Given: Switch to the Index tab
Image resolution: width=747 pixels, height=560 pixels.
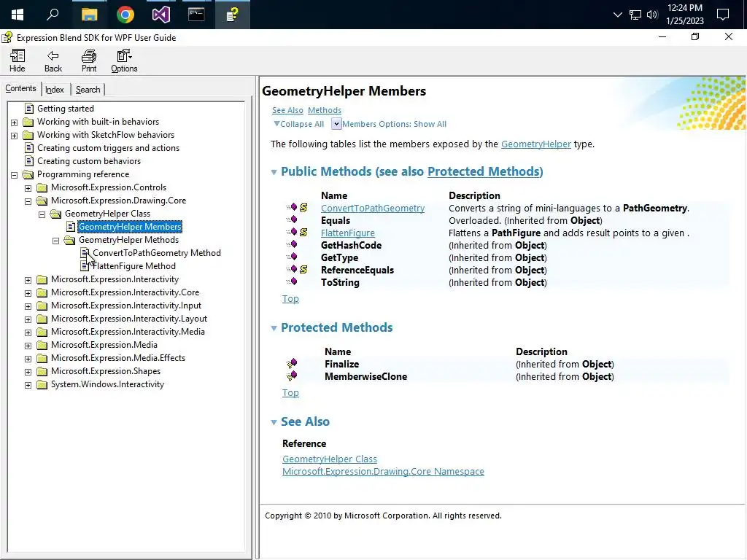Looking at the screenshot, I should [x=54, y=90].
